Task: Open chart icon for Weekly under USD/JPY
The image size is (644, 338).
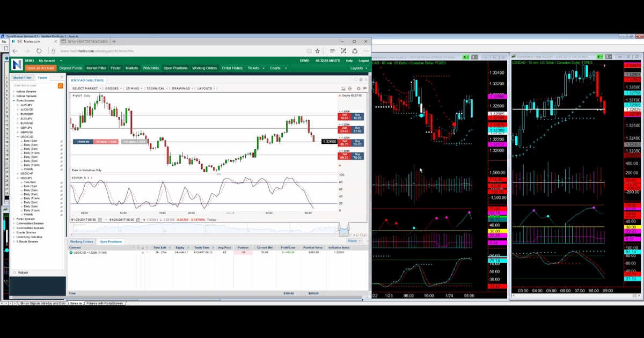Action: (x=61, y=215)
